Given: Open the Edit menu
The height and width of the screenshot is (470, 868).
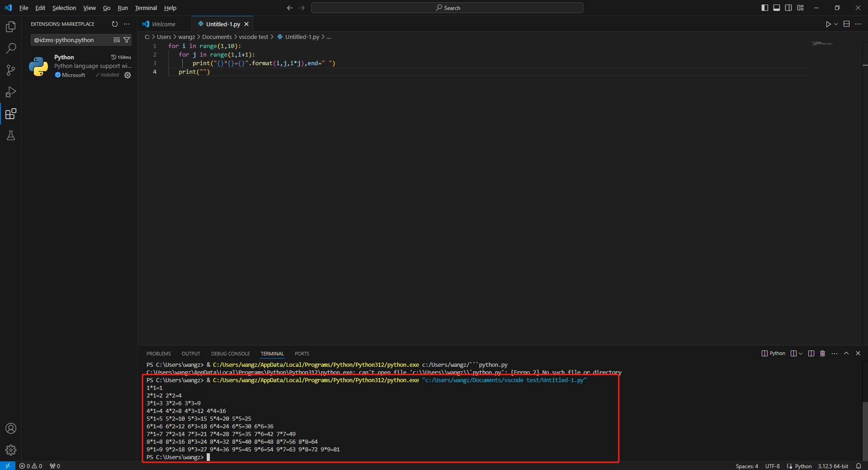Looking at the screenshot, I should (x=40, y=8).
